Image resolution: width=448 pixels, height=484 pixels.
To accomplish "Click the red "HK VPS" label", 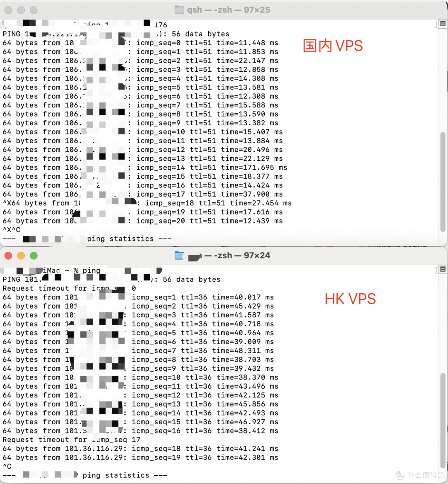I will tap(350, 299).
